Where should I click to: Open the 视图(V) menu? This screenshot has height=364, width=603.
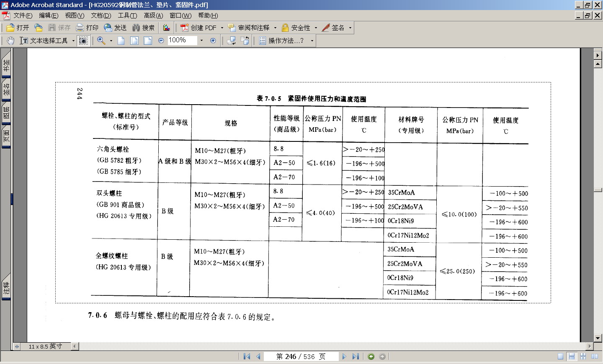click(x=75, y=15)
